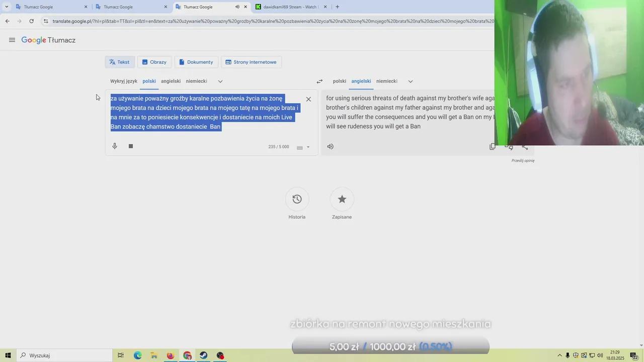Expand more target languages list
The height and width of the screenshot is (362, 644).
click(x=411, y=81)
